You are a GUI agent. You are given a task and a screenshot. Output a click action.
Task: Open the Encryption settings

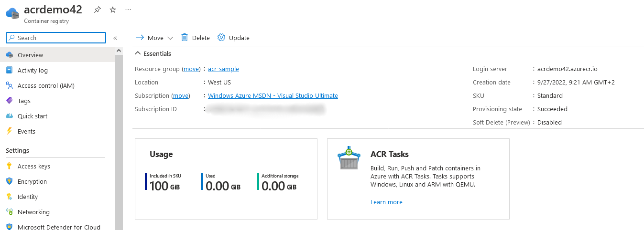point(57,181)
